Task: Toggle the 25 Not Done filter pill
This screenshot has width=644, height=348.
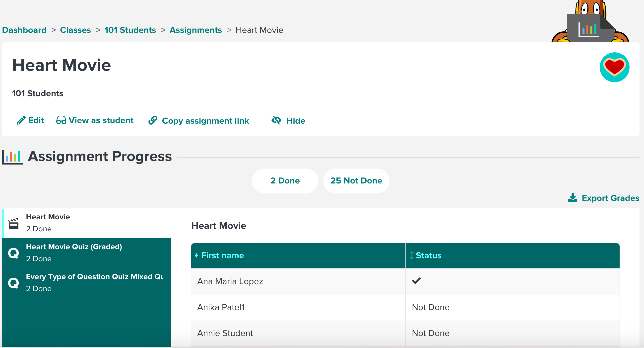Action: coord(356,181)
